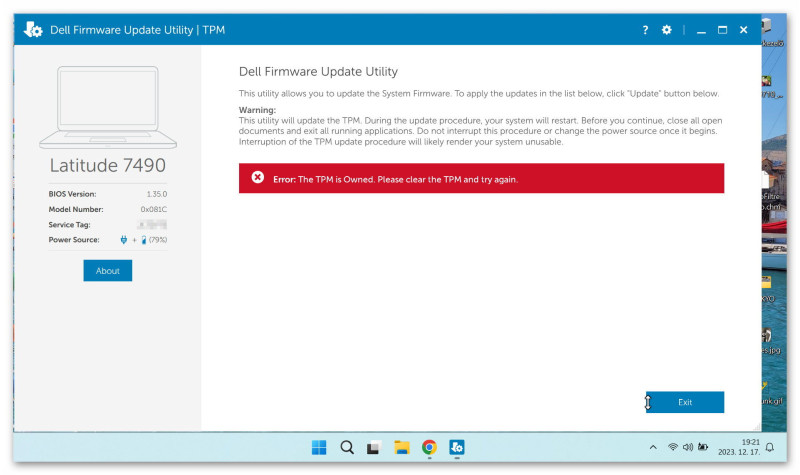Click the battery tray icon
This screenshot has height=475, width=800.
703,447
